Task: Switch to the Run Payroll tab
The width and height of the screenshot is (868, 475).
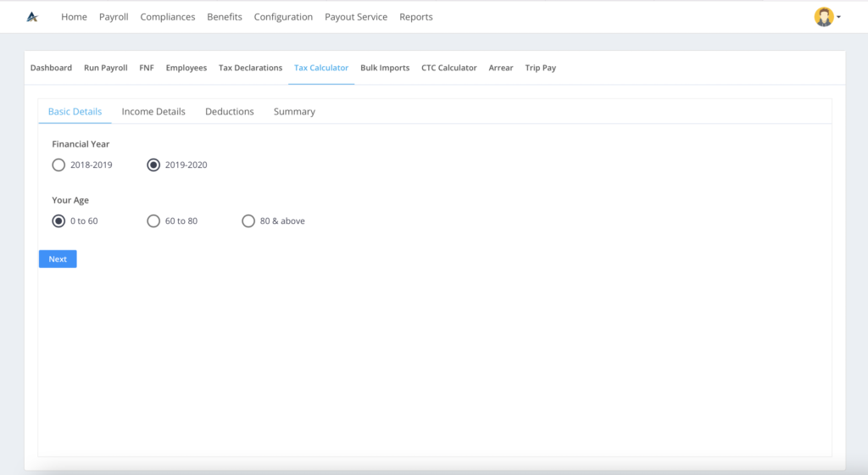Action: coord(106,68)
